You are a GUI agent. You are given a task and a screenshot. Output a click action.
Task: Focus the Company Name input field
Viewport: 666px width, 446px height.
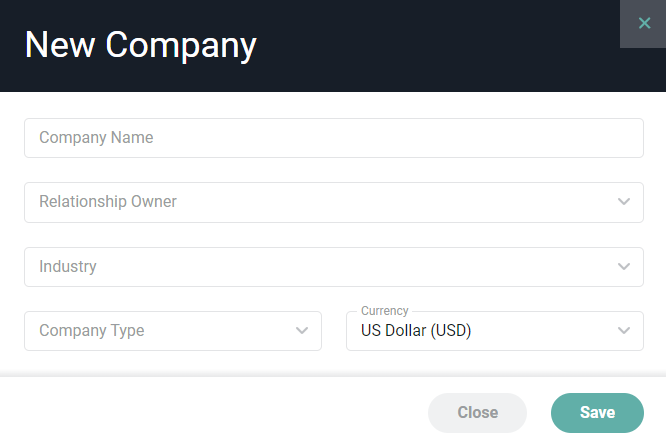pos(333,138)
